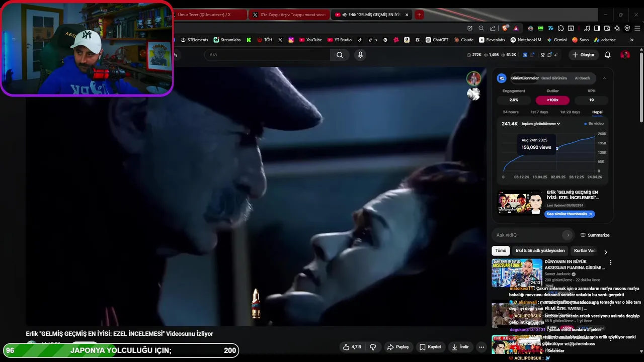The height and width of the screenshot is (362, 644).
Task: Open the browser hamburger menu
Action: click(x=636, y=28)
